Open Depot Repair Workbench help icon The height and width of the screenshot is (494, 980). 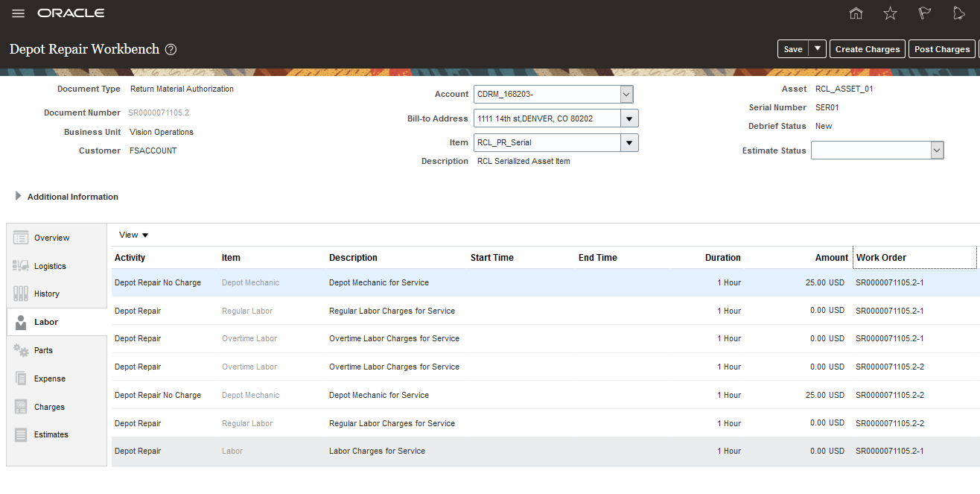pyautogui.click(x=171, y=49)
